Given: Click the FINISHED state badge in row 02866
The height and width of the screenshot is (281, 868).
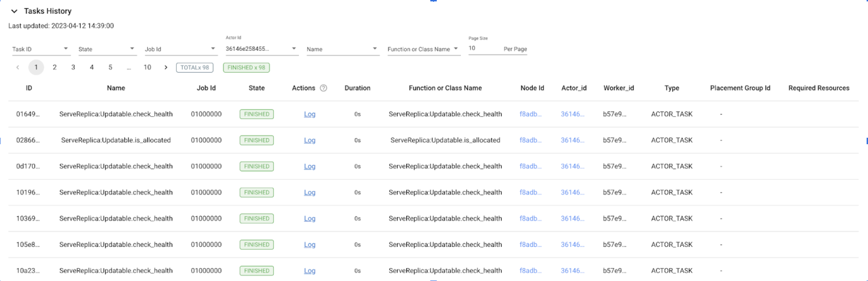Looking at the screenshot, I should coord(257,140).
